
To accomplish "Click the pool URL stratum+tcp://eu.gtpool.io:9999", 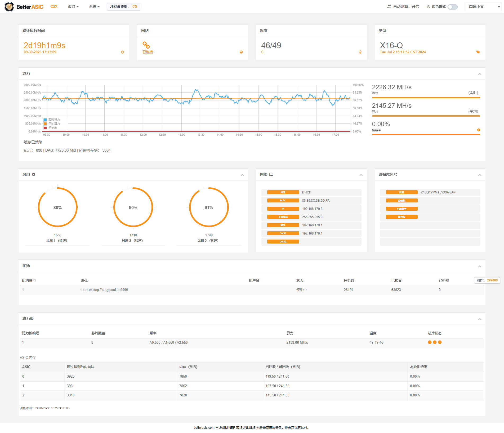I will pyautogui.click(x=104, y=290).
